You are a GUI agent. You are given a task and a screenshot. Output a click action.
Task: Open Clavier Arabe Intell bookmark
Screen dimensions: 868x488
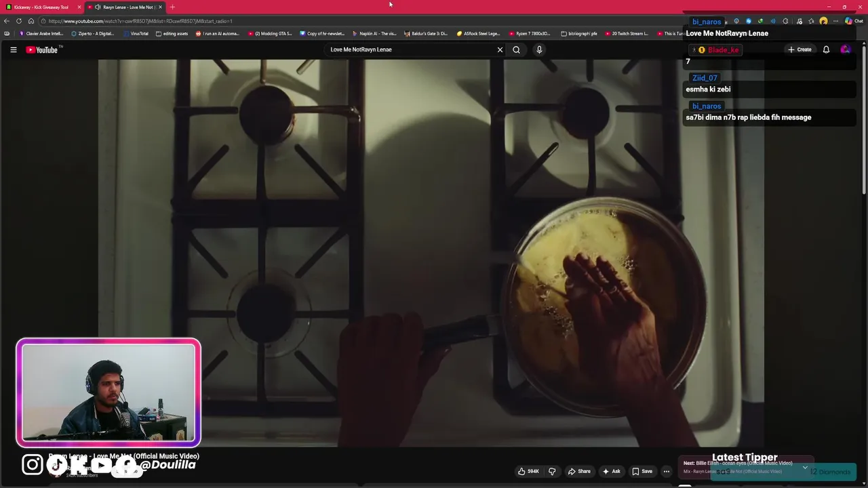click(41, 33)
